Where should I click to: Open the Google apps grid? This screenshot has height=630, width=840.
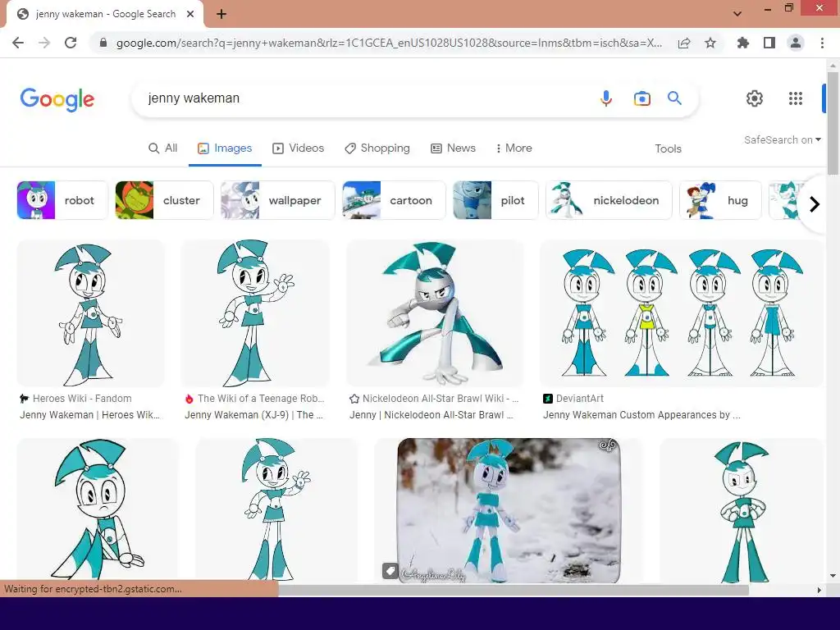tap(796, 98)
